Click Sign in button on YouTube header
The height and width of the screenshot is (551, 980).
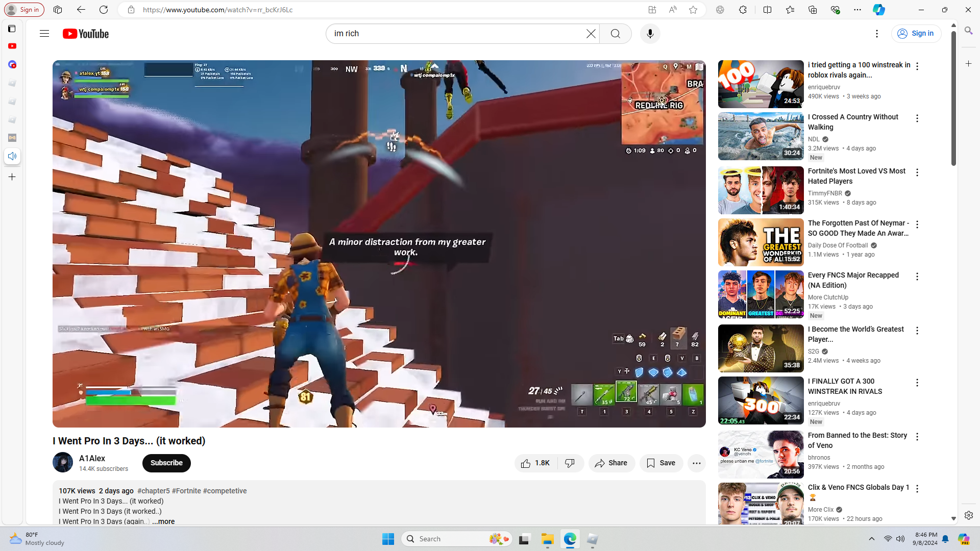coord(916,34)
